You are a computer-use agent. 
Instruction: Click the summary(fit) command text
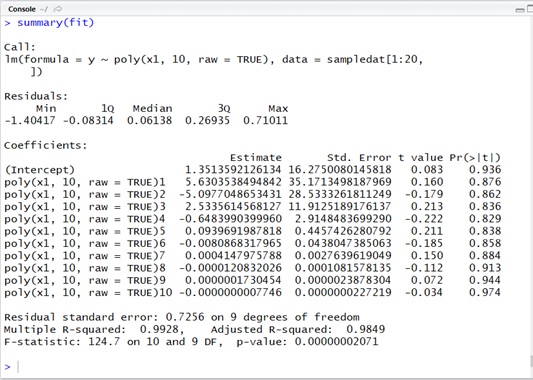click(55, 23)
